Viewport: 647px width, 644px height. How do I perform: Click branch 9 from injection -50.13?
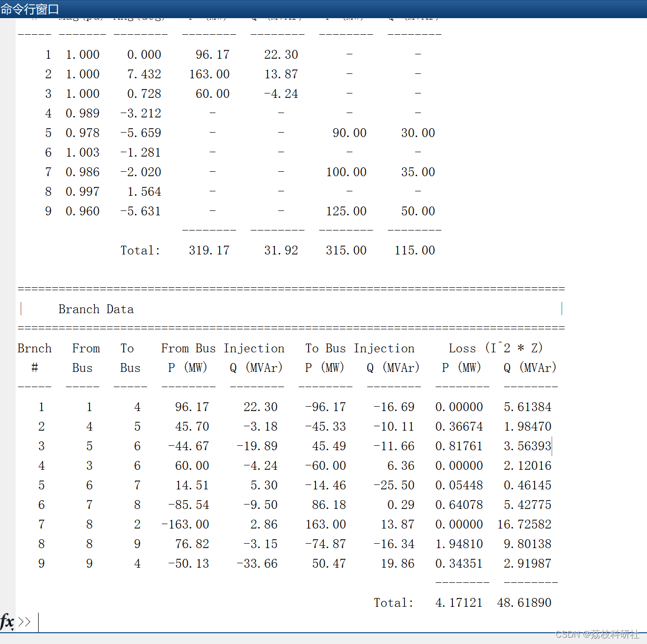189,564
